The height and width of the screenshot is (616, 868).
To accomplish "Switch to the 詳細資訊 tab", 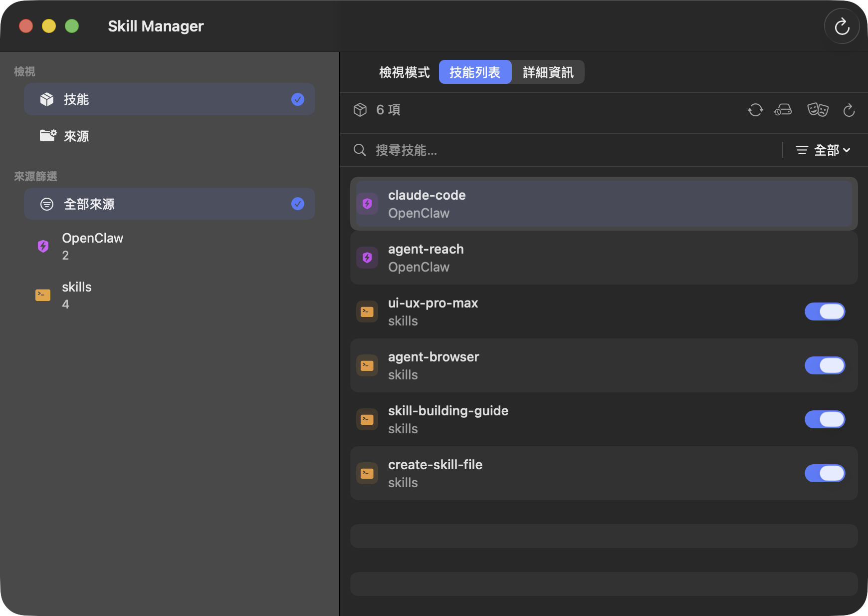I will (548, 72).
